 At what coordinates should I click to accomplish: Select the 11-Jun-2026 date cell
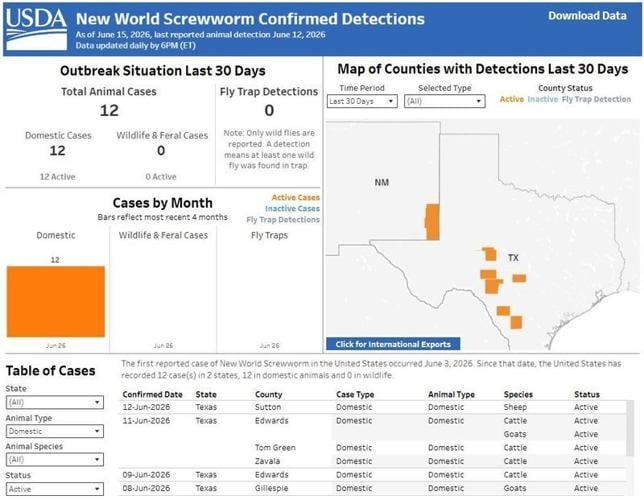pyautogui.click(x=146, y=421)
